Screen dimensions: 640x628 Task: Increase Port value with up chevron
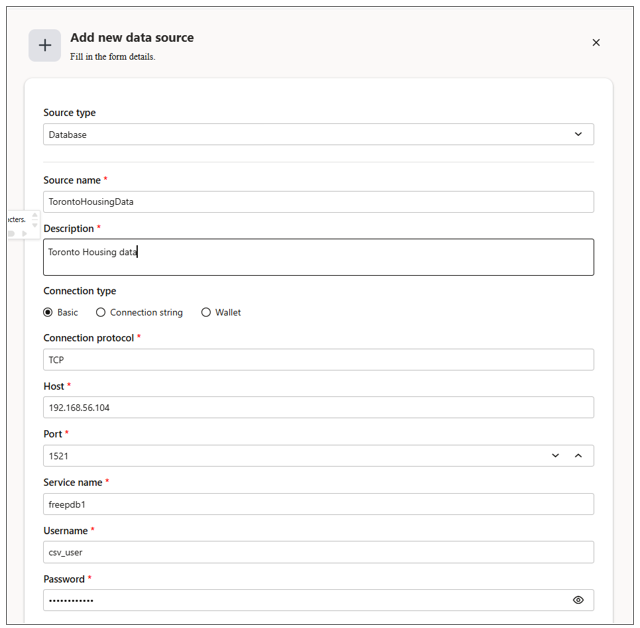(x=578, y=456)
